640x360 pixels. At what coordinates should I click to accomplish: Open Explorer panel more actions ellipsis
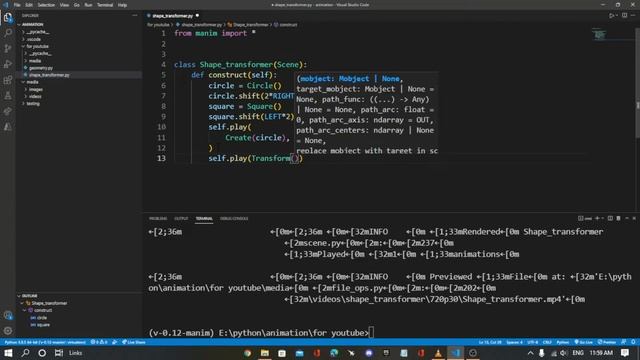pyautogui.click(x=135, y=16)
